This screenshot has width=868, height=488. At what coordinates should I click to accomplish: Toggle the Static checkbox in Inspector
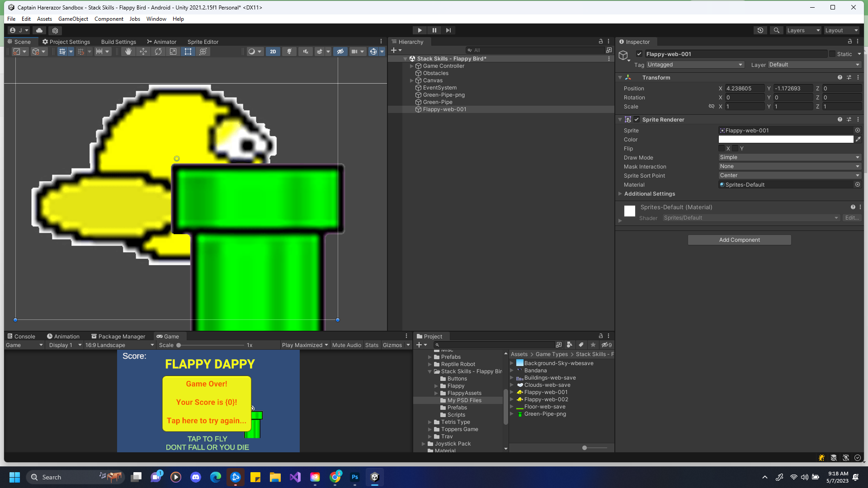[x=832, y=54]
